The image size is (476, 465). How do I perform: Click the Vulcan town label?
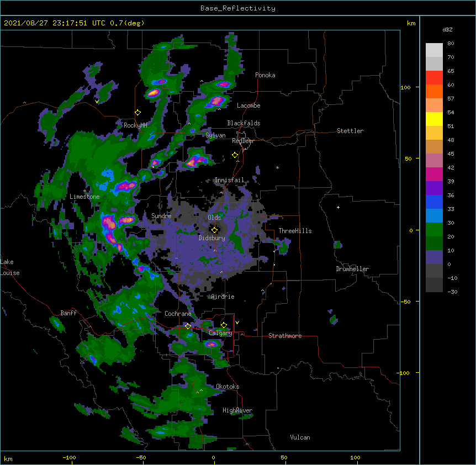click(x=300, y=437)
